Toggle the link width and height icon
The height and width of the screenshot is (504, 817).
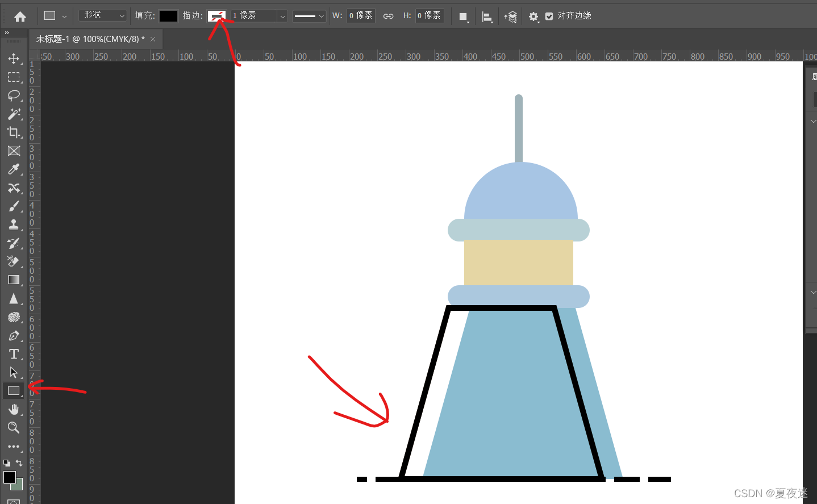(x=389, y=16)
